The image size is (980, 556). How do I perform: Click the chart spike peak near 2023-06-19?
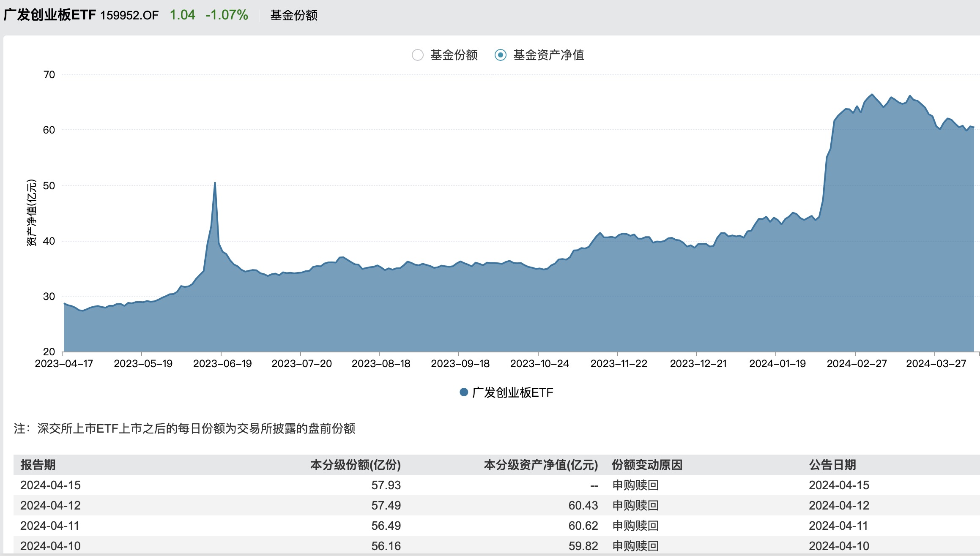[x=215, y=183]
